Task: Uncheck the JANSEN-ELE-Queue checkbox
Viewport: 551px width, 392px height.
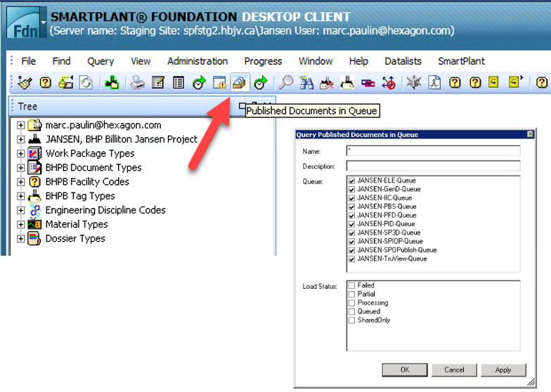Action: pyautogui.click(x=351, y=181)
